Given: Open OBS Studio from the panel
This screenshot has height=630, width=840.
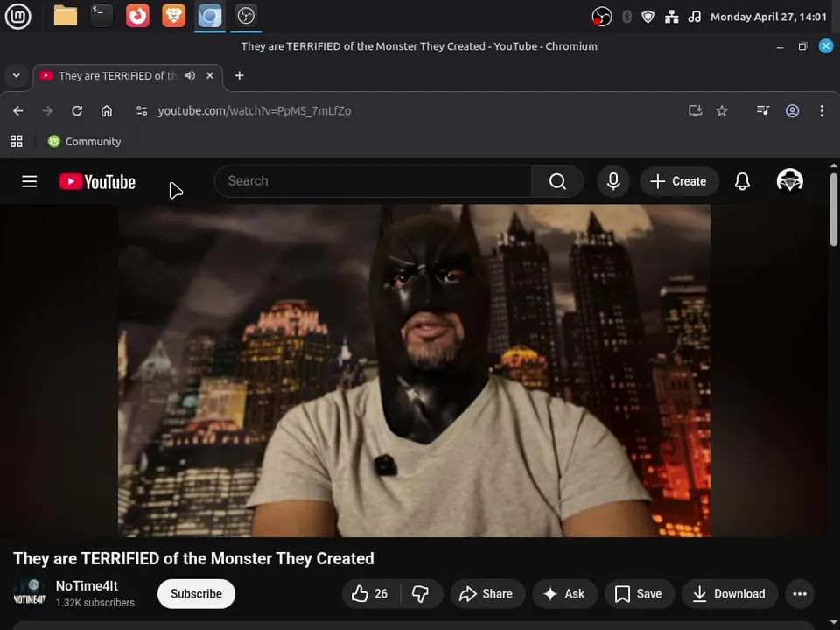Looking at the screenshot, I should 246,16.
